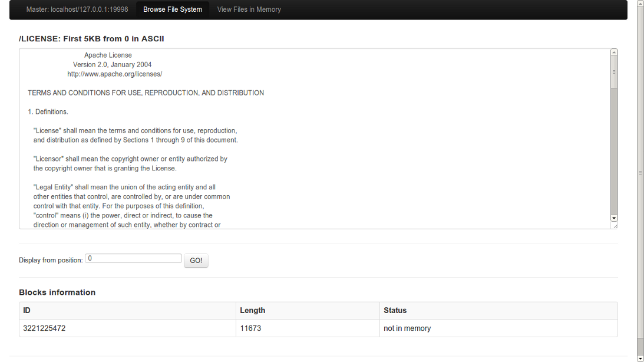The width and height of the screenshot is (644, 362).
Task: Click the Master localhost address label
Action: [x=77, y=9]
